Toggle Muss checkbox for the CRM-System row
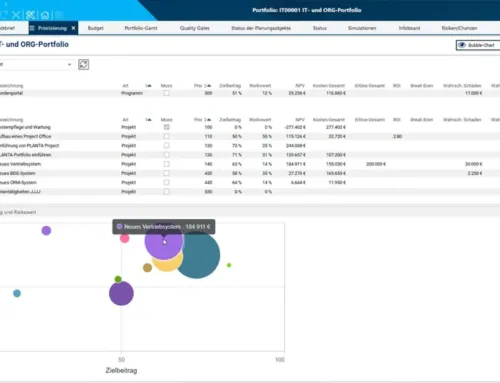This screenshot has height=383, width=500. click(166, 182)
